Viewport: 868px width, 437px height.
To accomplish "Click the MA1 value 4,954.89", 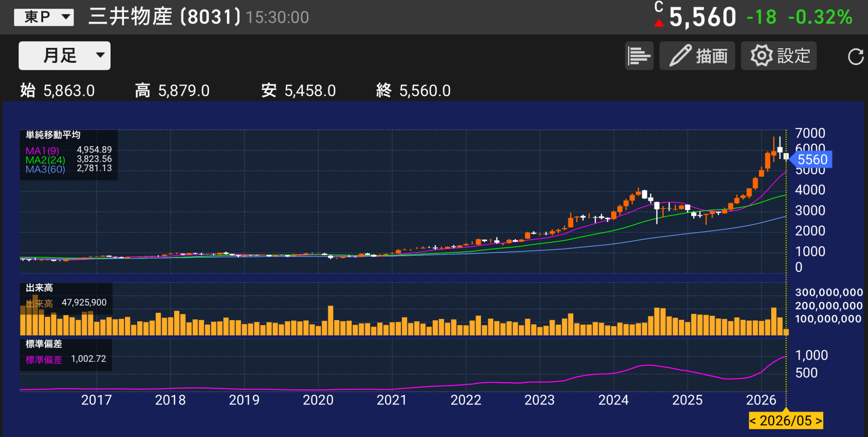I will click(x=94, y=149).
